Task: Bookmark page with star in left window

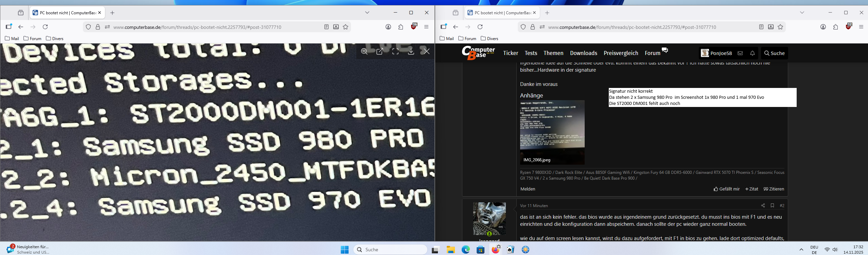Action: (346, 27)
